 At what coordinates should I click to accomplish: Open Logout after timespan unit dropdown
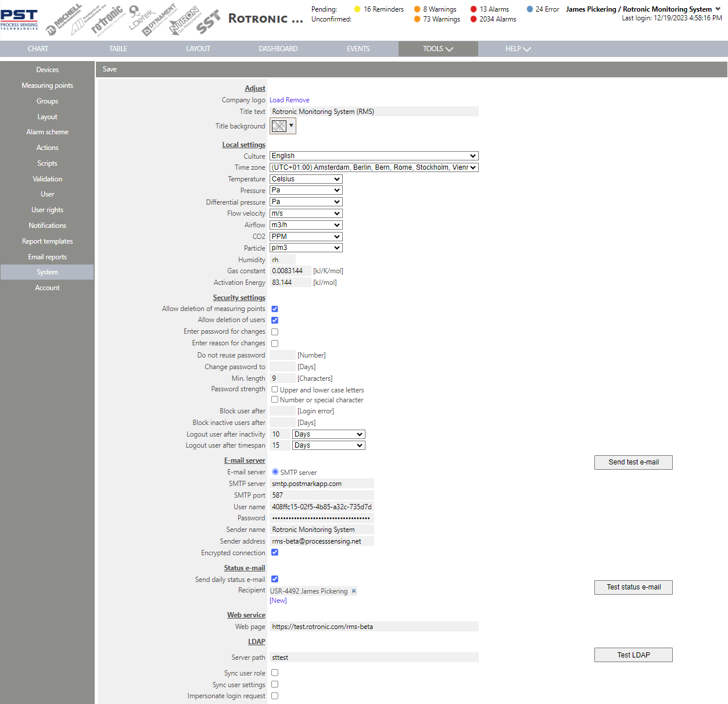(329, 445)
